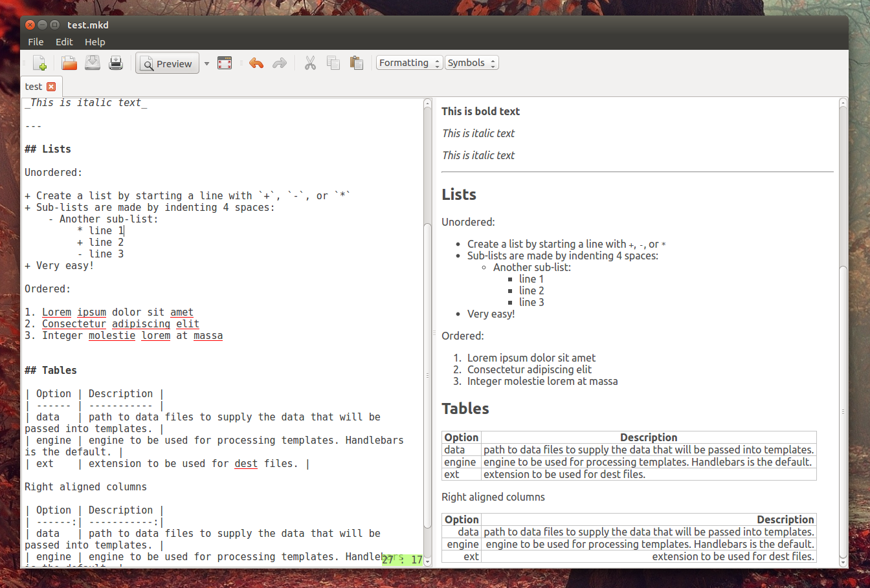Toggle fullscreen mode icon
Screen dimensions: 870x588
[x=225, y=63]
